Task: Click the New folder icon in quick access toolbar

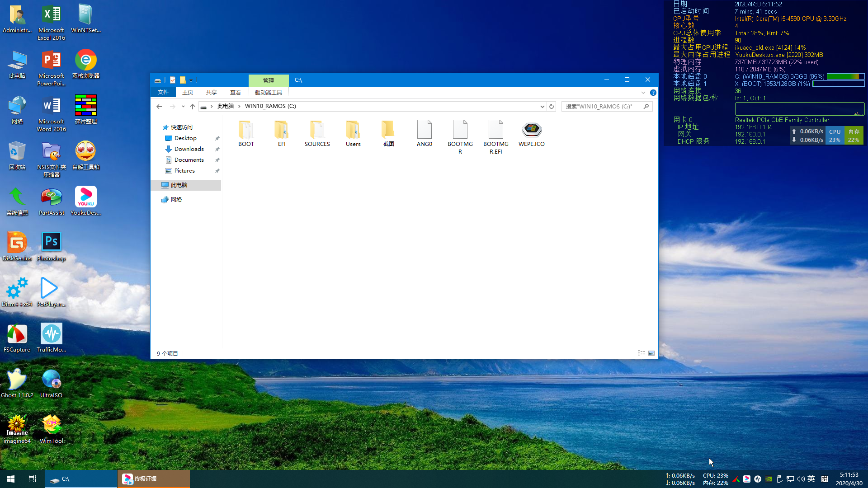Action: pyautogui.click(x=183, y=80)
